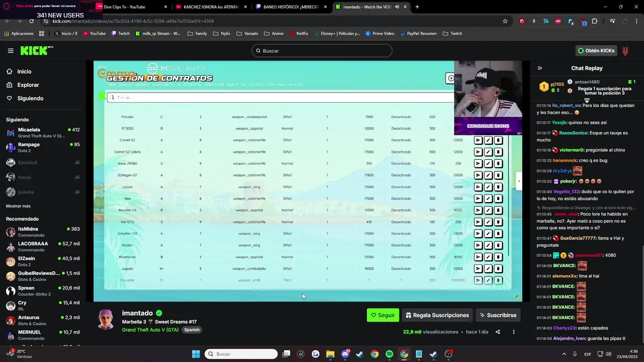Open the Anime bookmarks folder
Image resolution: width=644 pixels, height=362 pixels.
[x=273, y=34]
